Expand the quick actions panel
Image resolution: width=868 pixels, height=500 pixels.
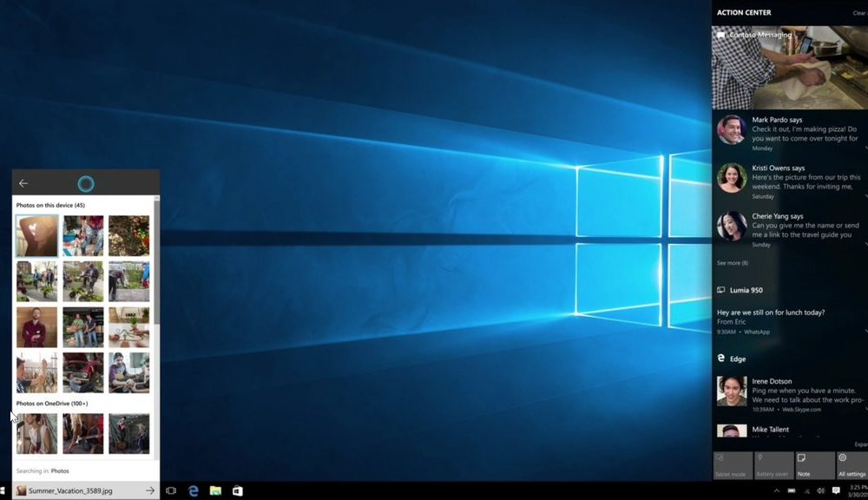click(x=860, y=444)
